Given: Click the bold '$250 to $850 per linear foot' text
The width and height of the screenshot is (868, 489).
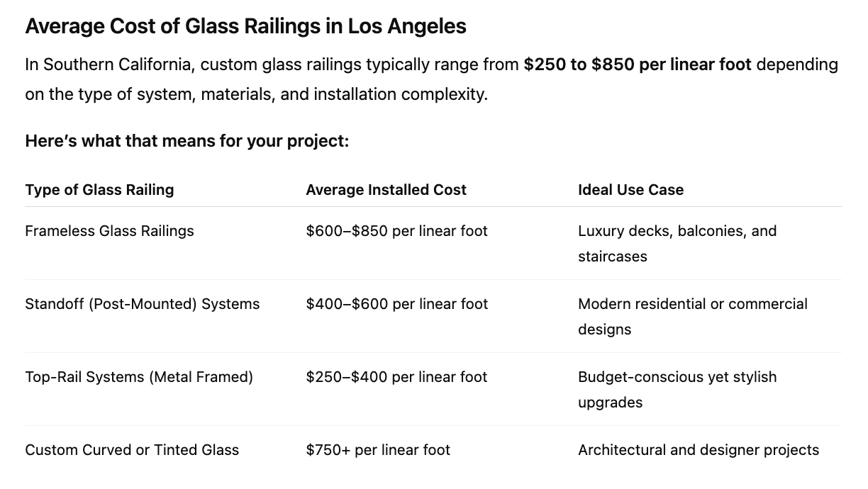Looking at the screenshot, I should pos(637,64).
